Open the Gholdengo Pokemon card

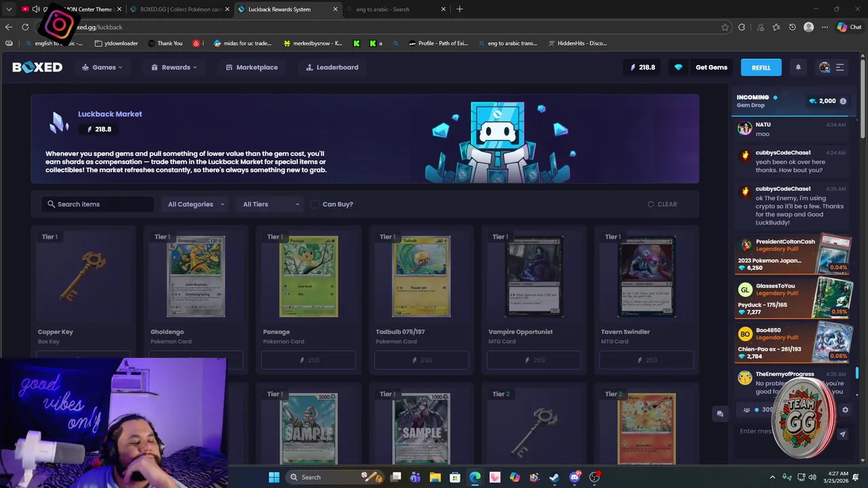pos(196,277)
